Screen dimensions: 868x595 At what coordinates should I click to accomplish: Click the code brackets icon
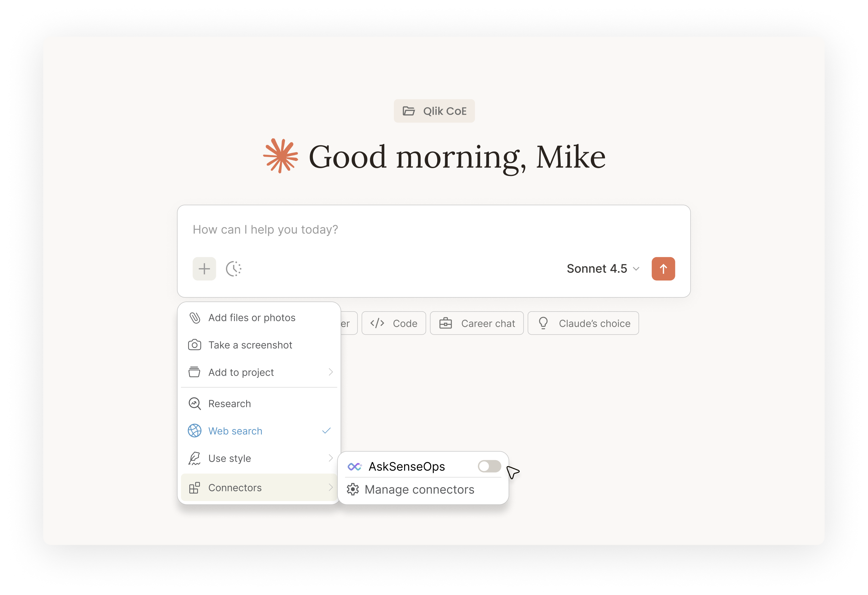(377, 323)
